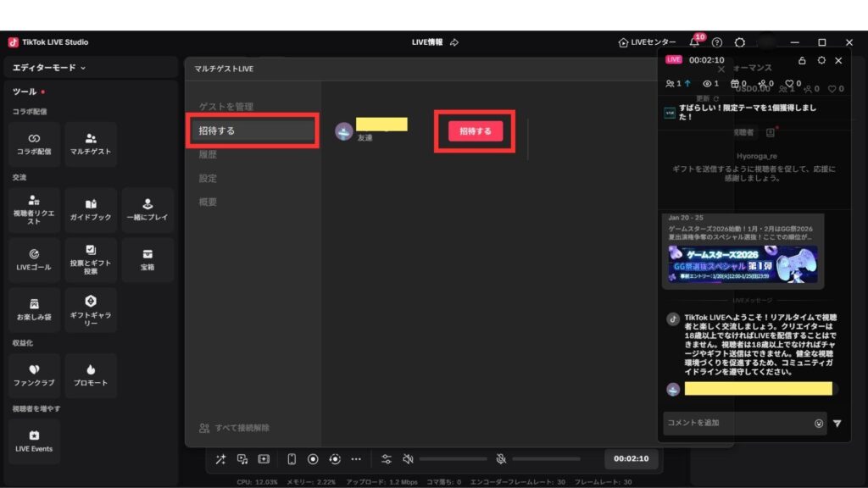Open the help question mark icon
Screen dimensions: 868x488
pyautogui.click(x=717, y=42)
